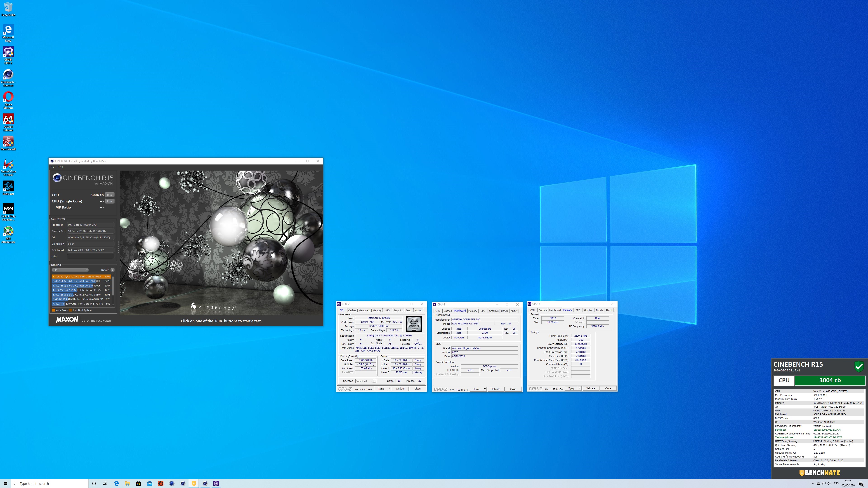Run the Cinebench CPU test
The width and height of the screenshot is (868, 488).
(109, 195)
